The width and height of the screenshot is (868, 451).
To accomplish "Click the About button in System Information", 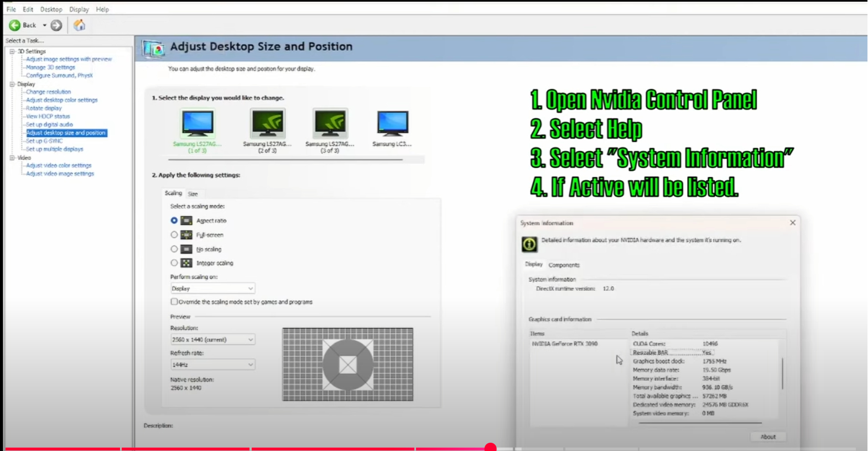I will click(768, 437).
